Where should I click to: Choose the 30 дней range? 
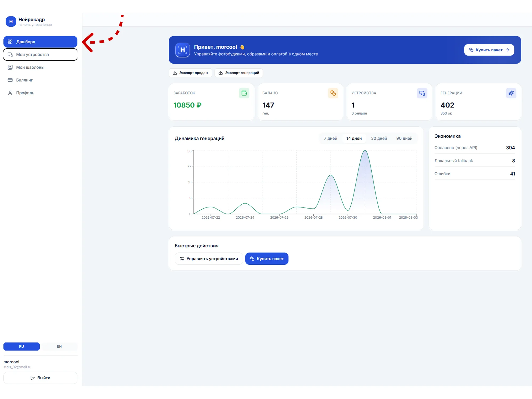point(379,138)
